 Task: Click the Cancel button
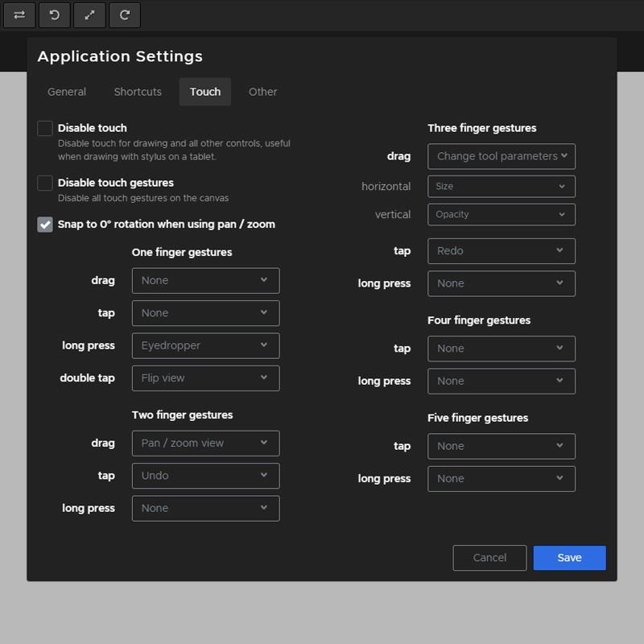[489, 558]
